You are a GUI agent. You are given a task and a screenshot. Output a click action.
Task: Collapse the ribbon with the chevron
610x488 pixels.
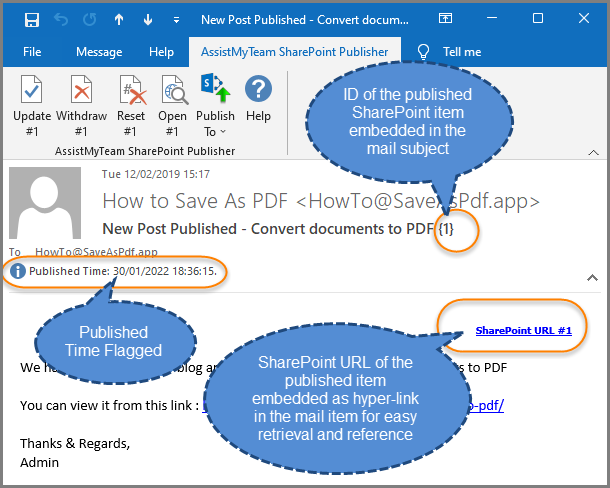pos(594,151)
